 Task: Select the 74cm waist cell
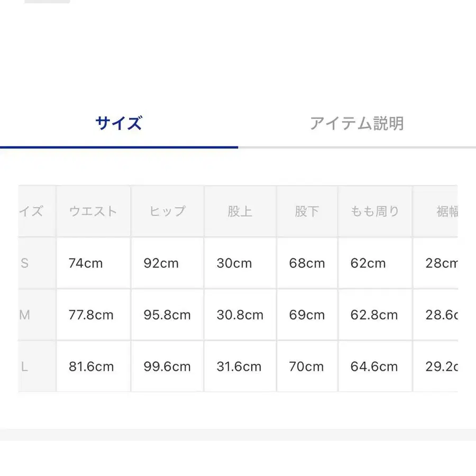pos(86,263)
